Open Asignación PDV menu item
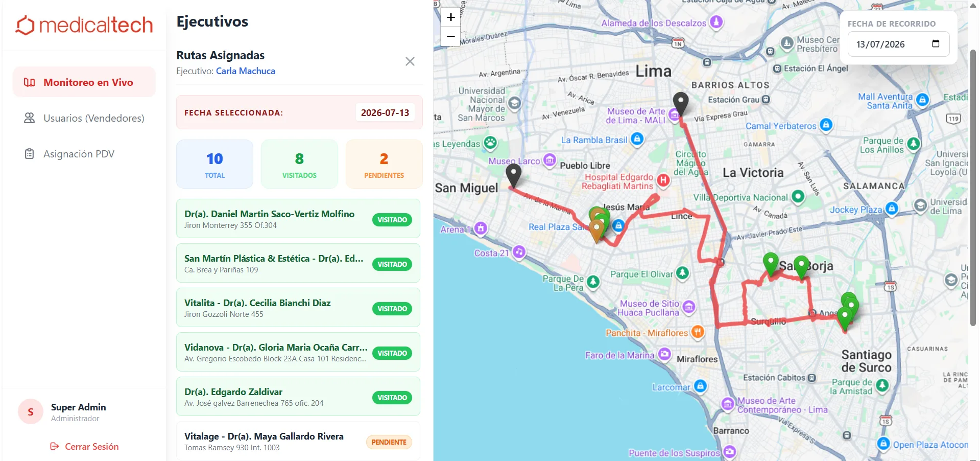 coord(84,154)
